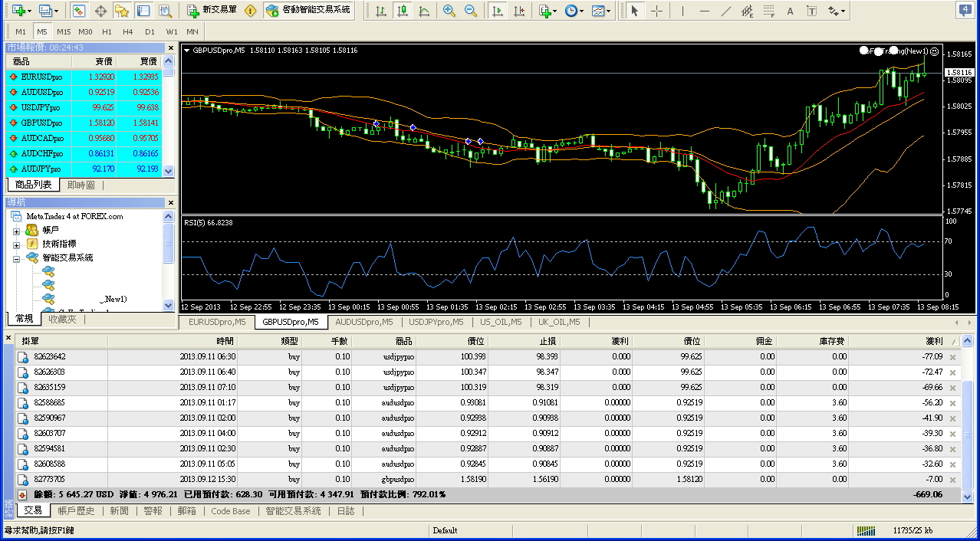Open the templates dropdown arrow

[x=610, y=11]
